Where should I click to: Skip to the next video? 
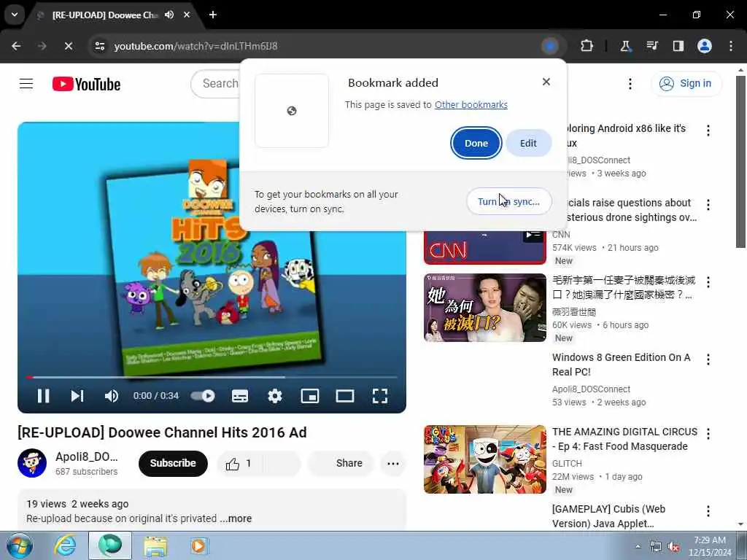[x=77, y=396]
